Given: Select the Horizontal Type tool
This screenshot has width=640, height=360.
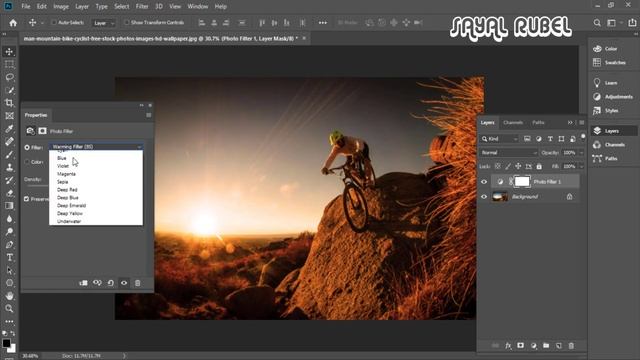Looking at the screenshot, I should click(9, 258).
